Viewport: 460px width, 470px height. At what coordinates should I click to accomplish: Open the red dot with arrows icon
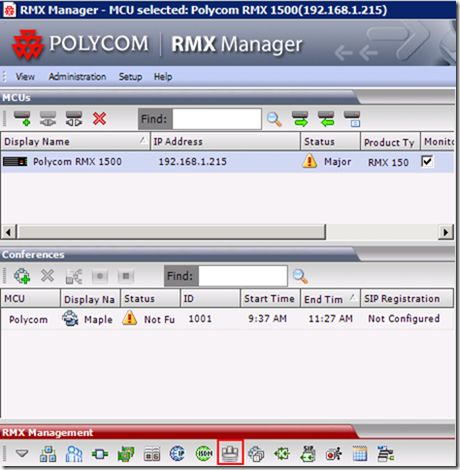pos(334,454)
